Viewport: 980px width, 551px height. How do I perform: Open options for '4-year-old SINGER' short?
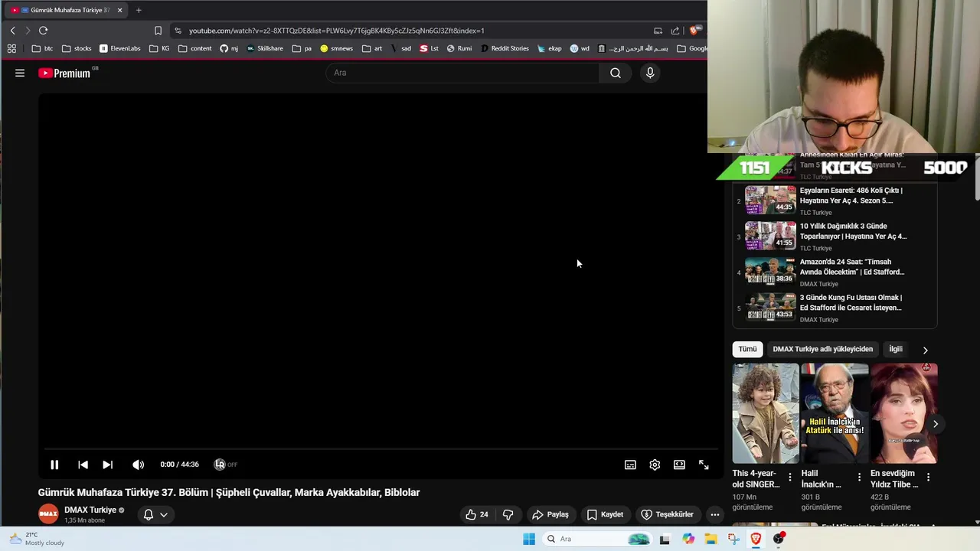point(790,478)
